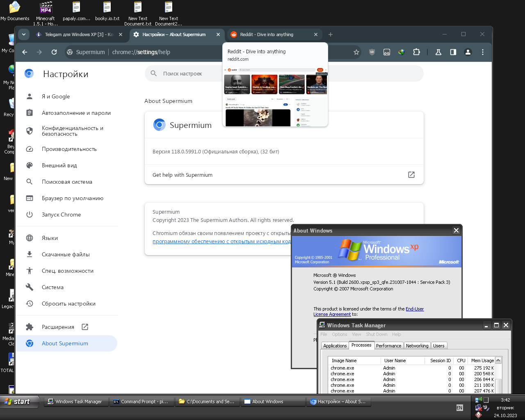Screen dimensions: 525x420
Task: Close the Telegam для Windows XP tab
Action: pyautogui.click(x=121, y=34)
